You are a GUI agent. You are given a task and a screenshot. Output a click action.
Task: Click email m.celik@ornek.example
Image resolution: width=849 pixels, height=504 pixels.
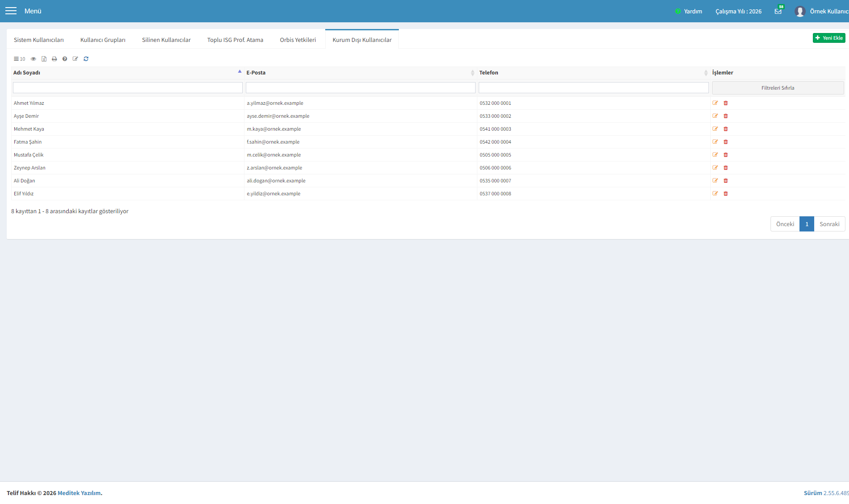coord(274,155)
